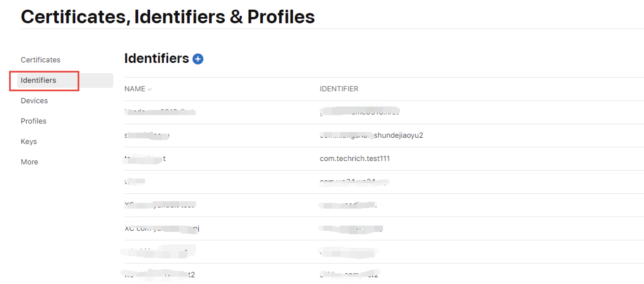Open the Certificates section in sidebar
644x284 pixels.
tap(40, 60)
